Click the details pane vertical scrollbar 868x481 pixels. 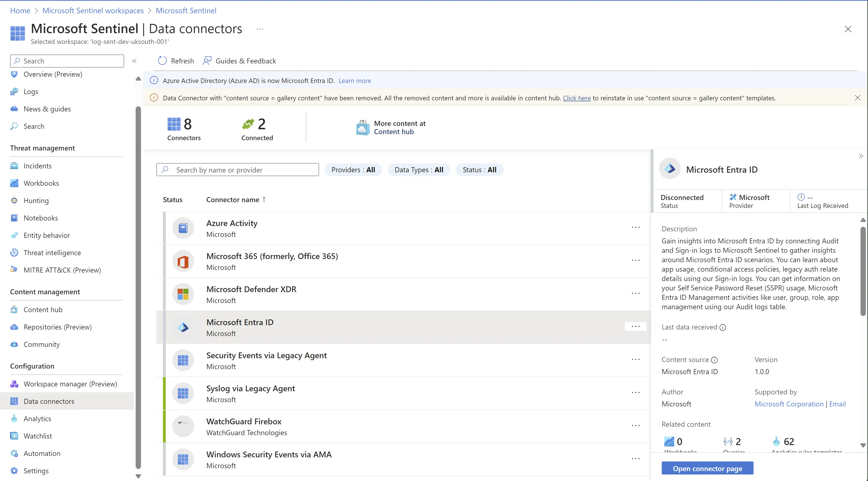click(x=863, y=272)
